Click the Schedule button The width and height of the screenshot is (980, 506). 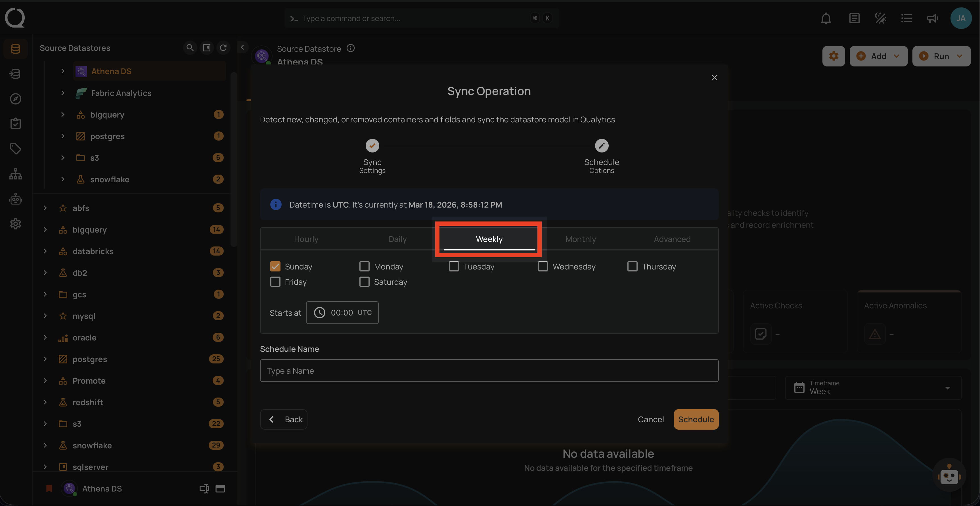(696, 419)
